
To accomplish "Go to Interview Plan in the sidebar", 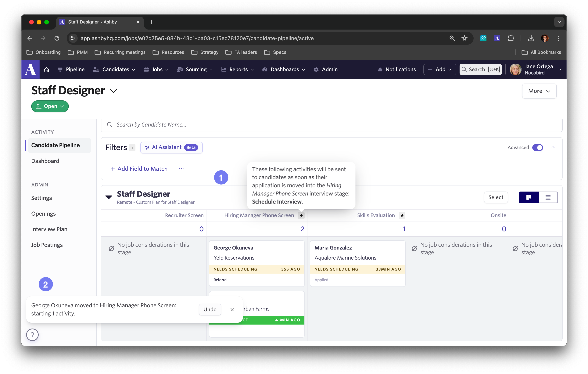I will pos(49,229).
